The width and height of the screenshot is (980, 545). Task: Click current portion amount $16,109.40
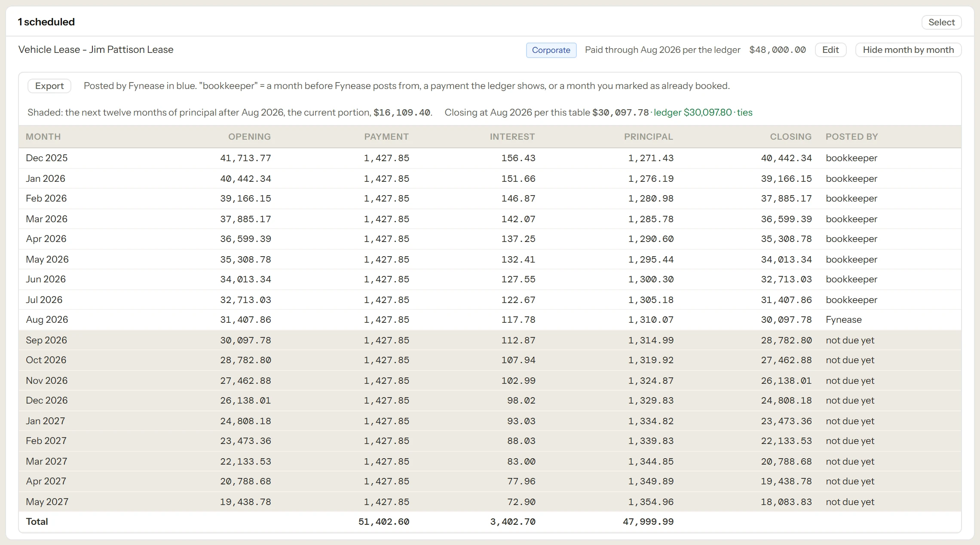[401, 113]
